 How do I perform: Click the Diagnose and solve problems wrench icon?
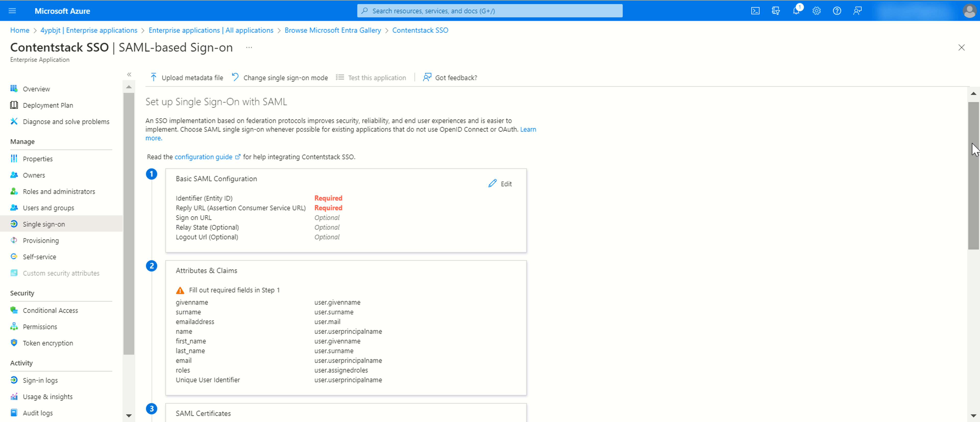pos(14,121)
